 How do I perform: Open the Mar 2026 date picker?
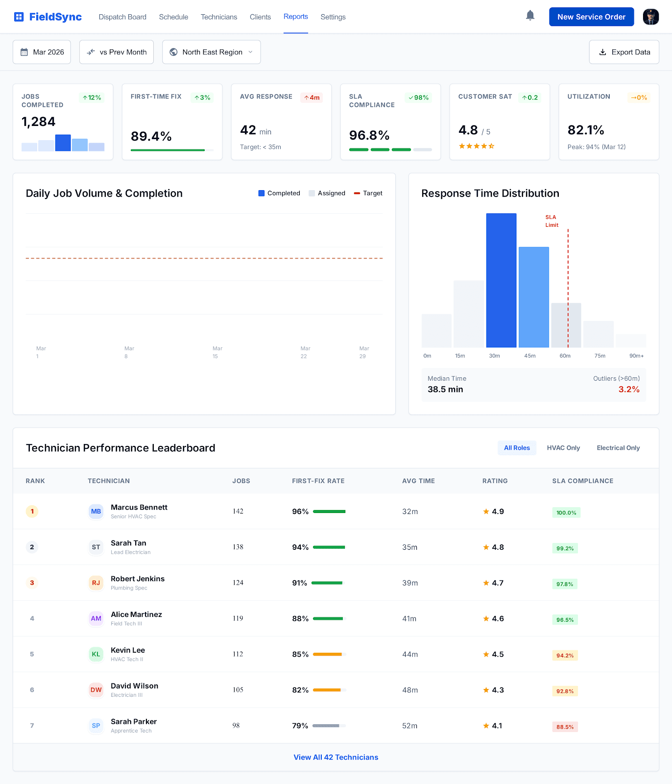click(42, 52)
